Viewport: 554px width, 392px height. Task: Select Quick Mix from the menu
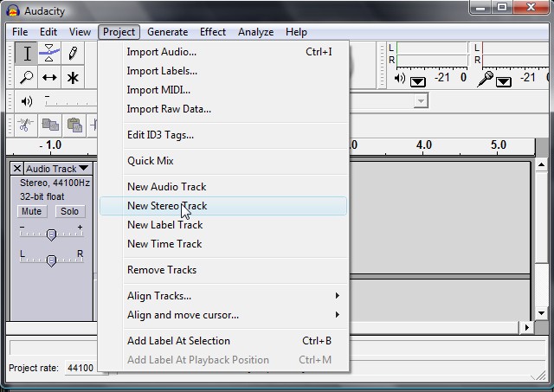pyautogui.click(x=223, y=161)
